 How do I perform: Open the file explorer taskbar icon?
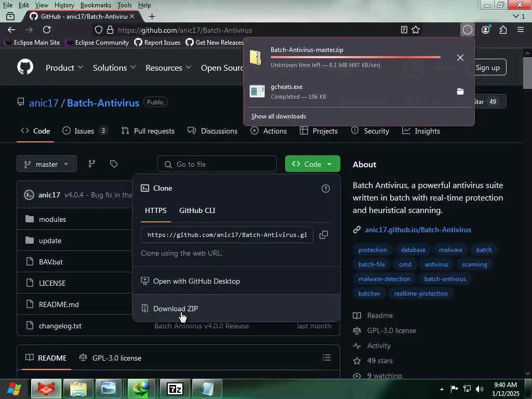click(79, 389)
